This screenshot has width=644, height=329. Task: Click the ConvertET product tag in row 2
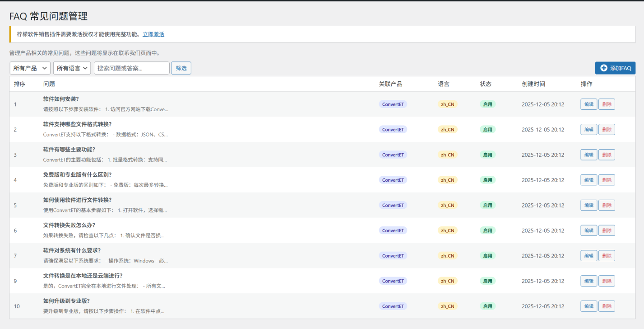click(393, 130)
